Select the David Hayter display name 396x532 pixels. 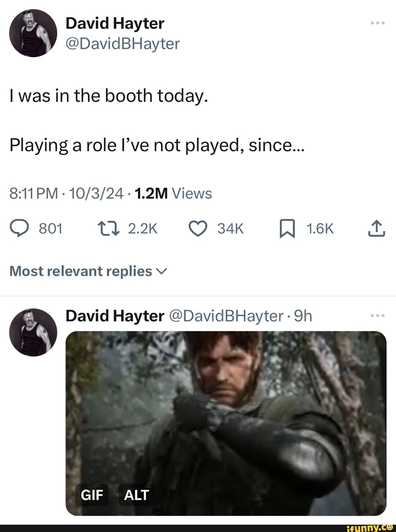(x=115, y=22)
